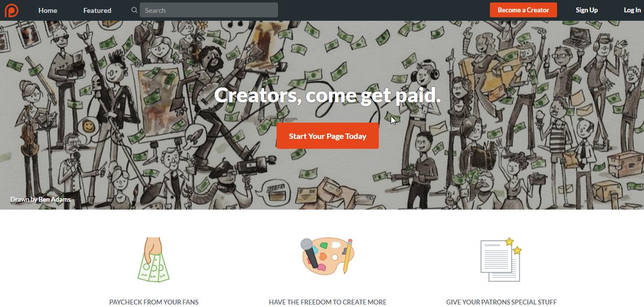The height and width of the screenshot is (307, 644).
Task: Open the Featured menu item
Action: tap(97, 10)
